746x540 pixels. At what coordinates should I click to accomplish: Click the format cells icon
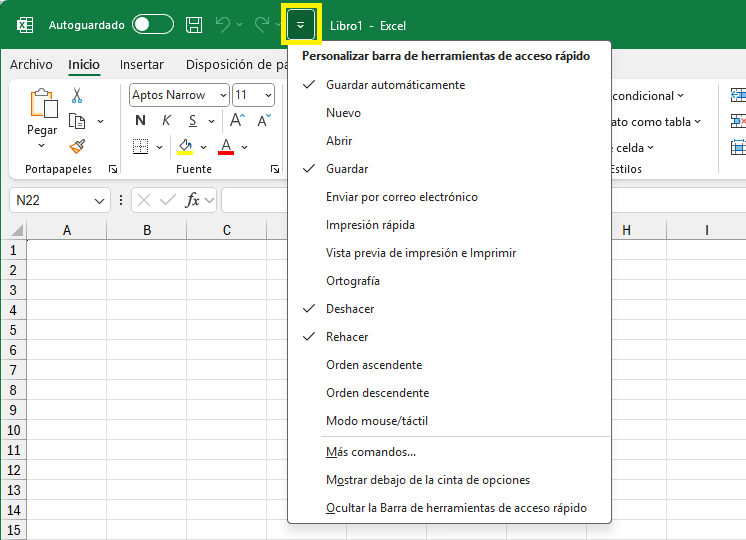[738, 147]
